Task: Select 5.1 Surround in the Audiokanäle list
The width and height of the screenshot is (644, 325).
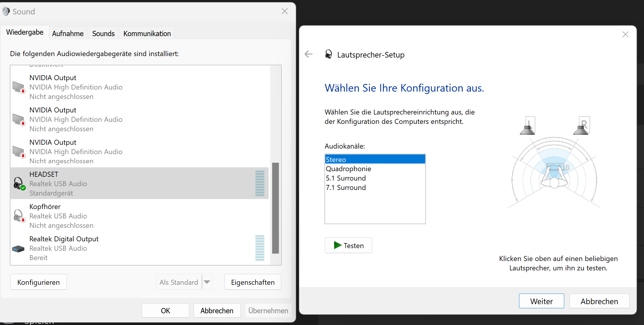Action: [x=346, y=178]
